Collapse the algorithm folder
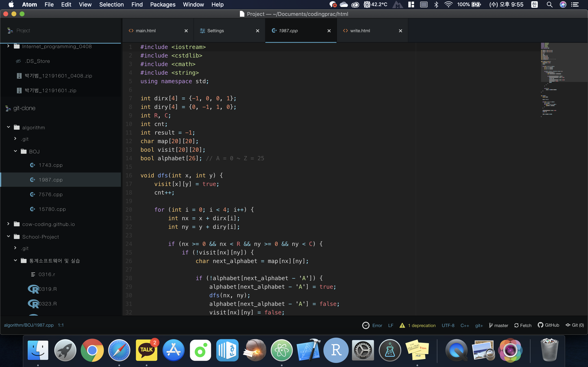 (9, 127)
